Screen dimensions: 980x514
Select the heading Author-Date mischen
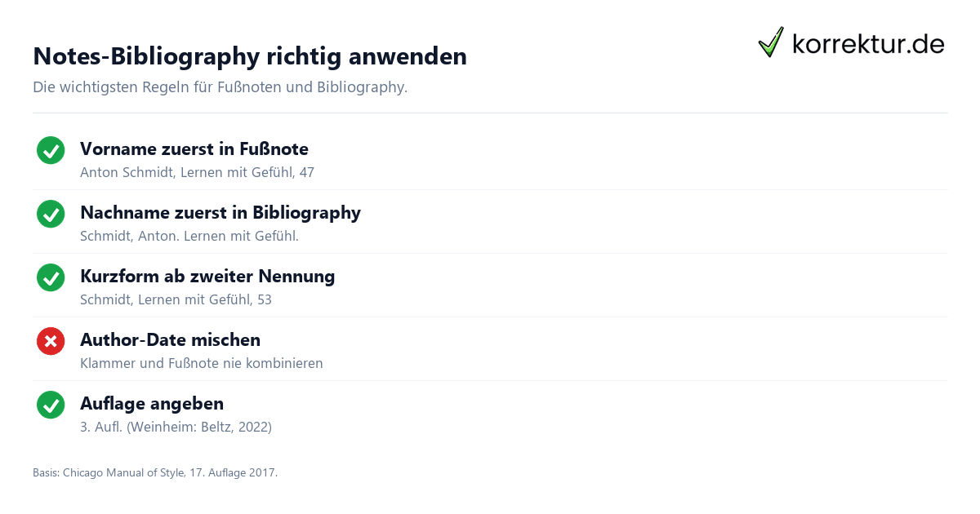tap(170, 340)
